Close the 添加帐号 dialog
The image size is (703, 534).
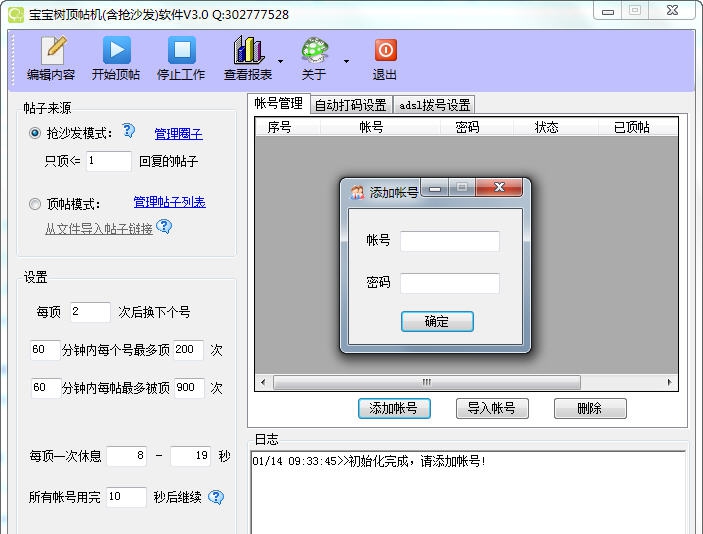click(x=499, y=187)
